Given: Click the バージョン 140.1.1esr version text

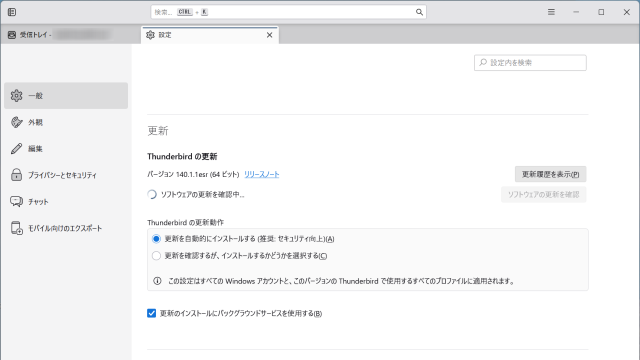Looking at the screenshot, I should [193, 174].
